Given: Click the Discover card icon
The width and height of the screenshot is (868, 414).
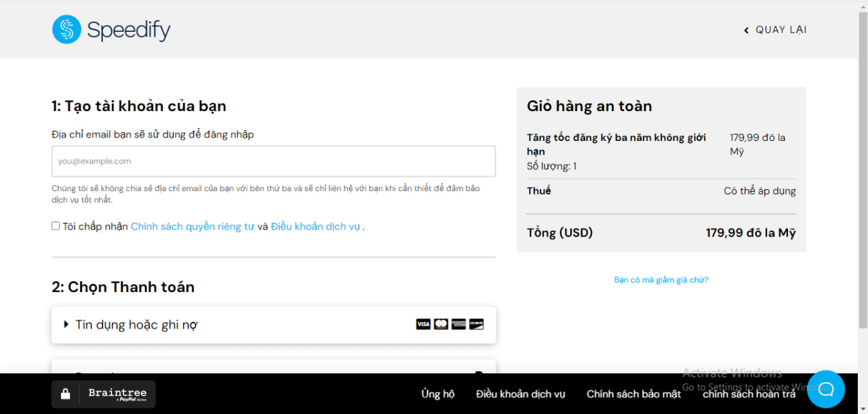Looking at the screenshot, I should [476, 325].
